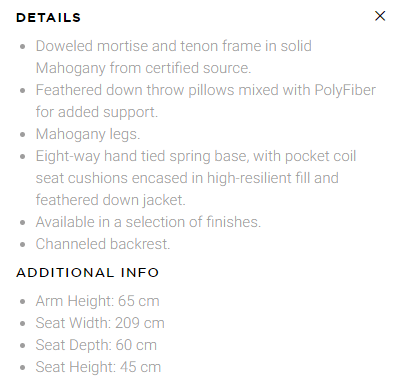
Task: Click the eight-way hand tied spring base text
Action: [x=196, y=156]
